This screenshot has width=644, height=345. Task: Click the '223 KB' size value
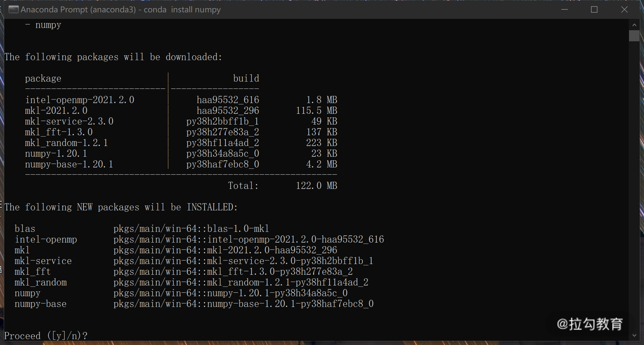pos(322,143)
